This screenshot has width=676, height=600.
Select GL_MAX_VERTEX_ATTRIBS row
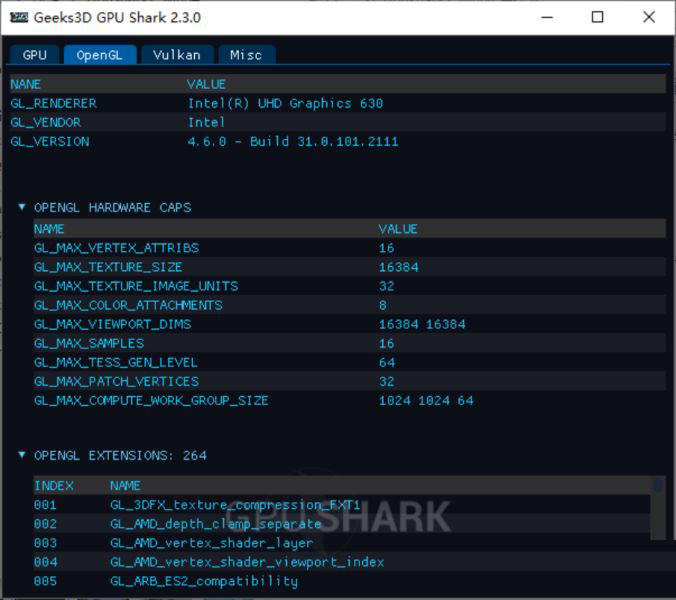click(x=350, y=248)
